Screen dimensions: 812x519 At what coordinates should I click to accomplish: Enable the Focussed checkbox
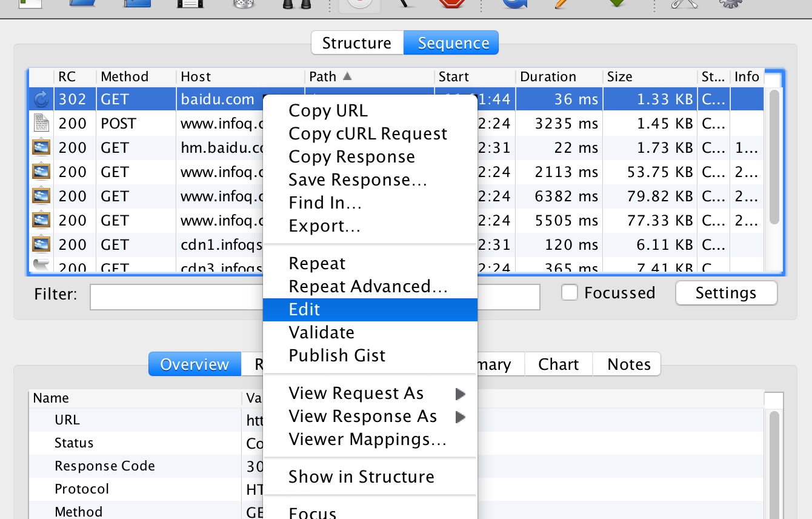(569, 293)
